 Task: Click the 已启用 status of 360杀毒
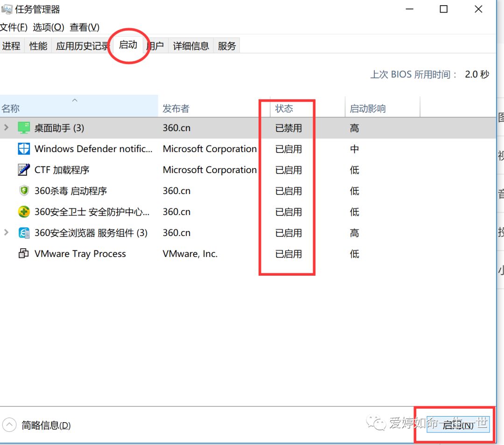288,191
